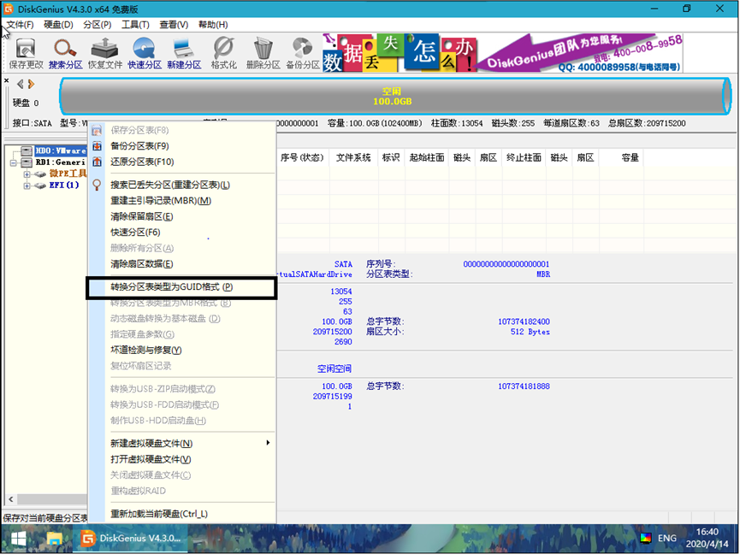Click the Format (格式化) toolbar icon
The width and height of the screenshot is (740, 560).
pyautogui.click(x=223, y=53)
